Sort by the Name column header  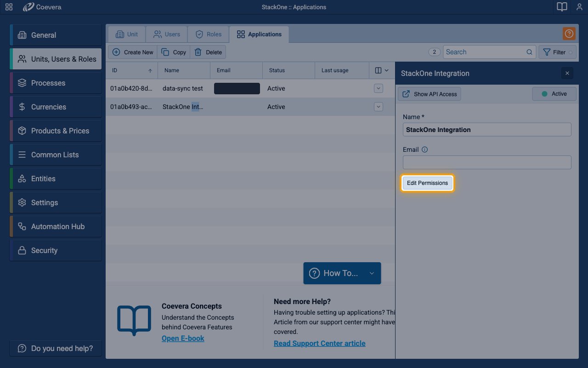[184, 70]
